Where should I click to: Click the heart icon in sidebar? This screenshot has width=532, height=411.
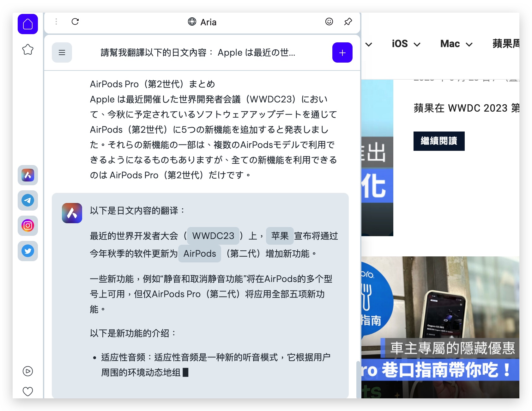coord(28,391)
